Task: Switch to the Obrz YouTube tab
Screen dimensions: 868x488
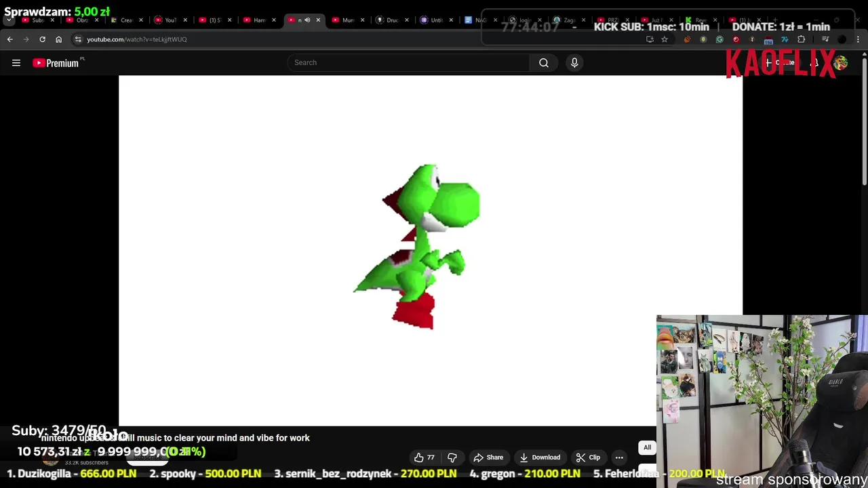Action: point(83,20)
